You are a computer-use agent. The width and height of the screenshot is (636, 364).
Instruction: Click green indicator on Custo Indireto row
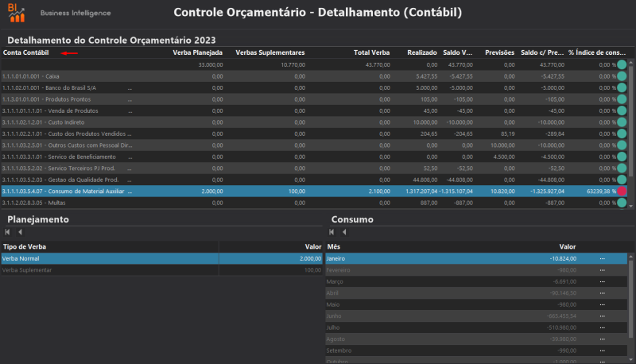(622, 122)
